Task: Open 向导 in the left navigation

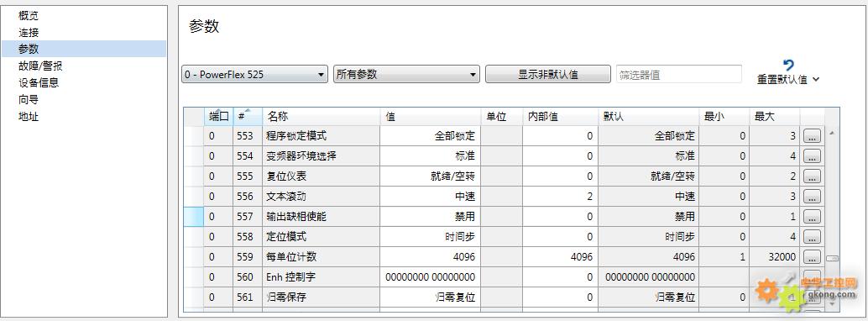Action: (x=29, y=99)
